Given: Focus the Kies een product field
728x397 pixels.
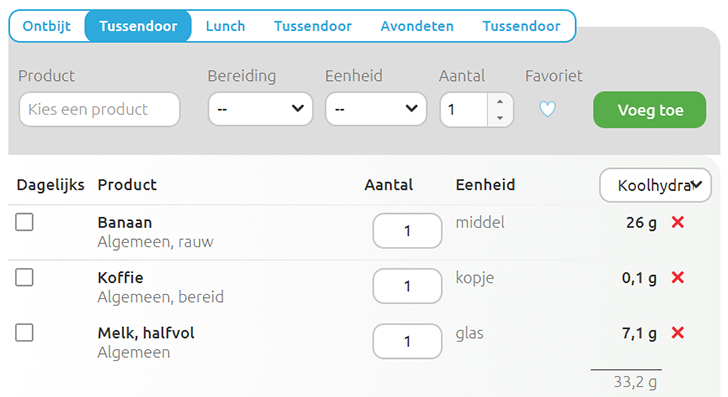Looking at the screenshot, I should point(99,109).
